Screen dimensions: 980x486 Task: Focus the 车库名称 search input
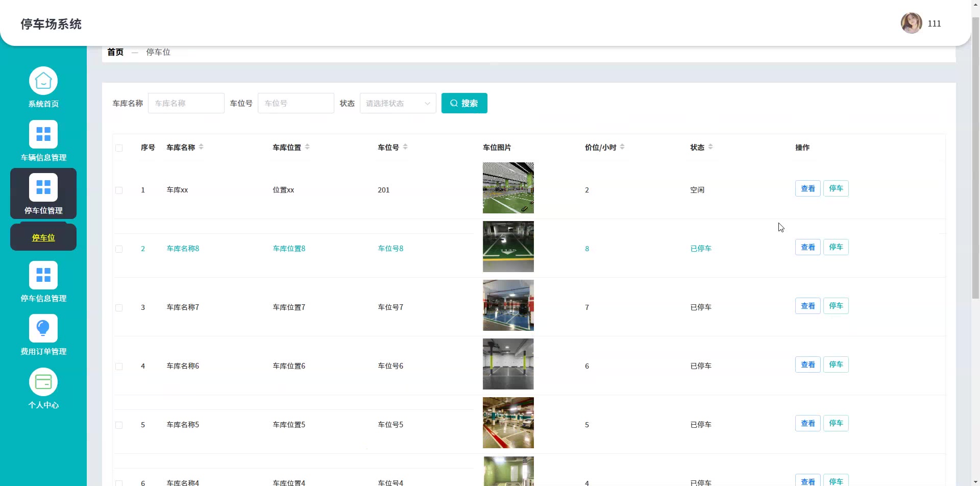[186, 103]
